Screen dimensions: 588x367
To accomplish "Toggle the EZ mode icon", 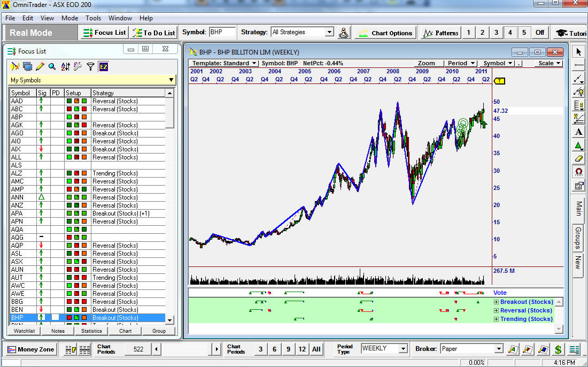I will click(x=103, y=67).
